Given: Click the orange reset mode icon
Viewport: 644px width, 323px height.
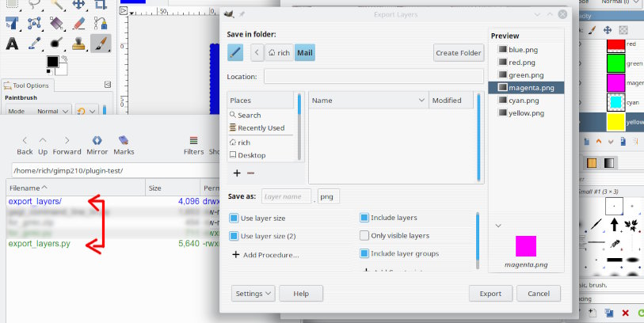Looking at the screenshot, I should click(81, 111).
